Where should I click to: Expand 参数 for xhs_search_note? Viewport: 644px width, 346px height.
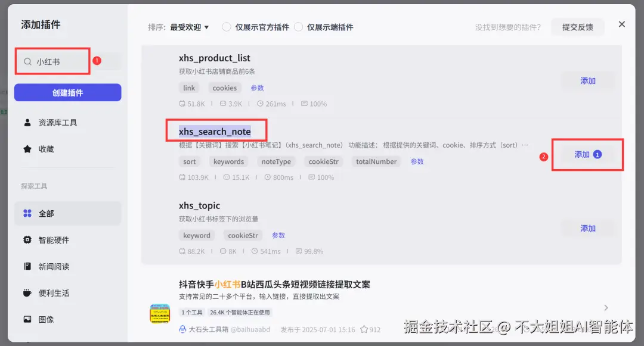(x=417, y=161)
